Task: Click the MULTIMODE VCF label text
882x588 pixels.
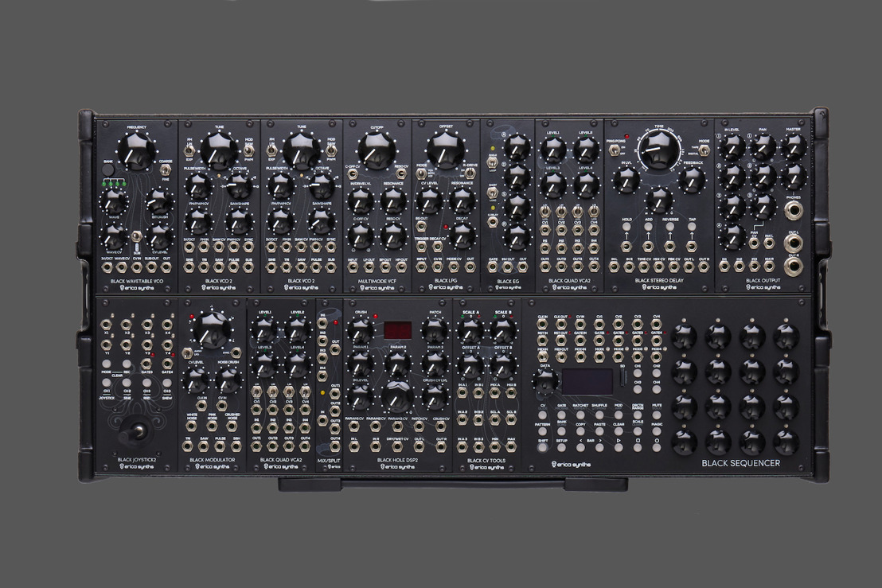Action: click(377, 281)
